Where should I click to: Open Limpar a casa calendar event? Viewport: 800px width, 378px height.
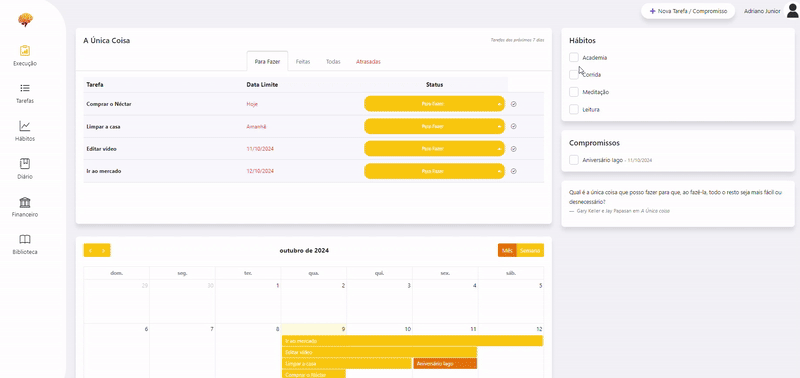click(347, 364)
